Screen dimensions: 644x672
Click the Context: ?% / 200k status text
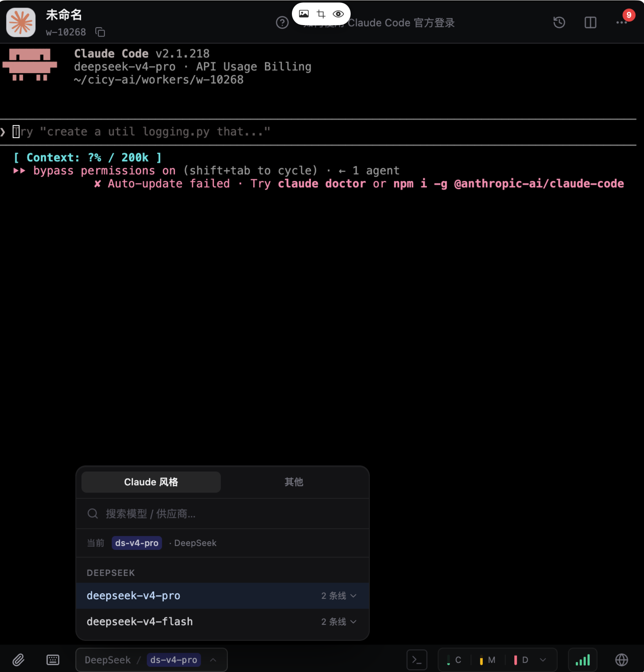pos(87,158)
